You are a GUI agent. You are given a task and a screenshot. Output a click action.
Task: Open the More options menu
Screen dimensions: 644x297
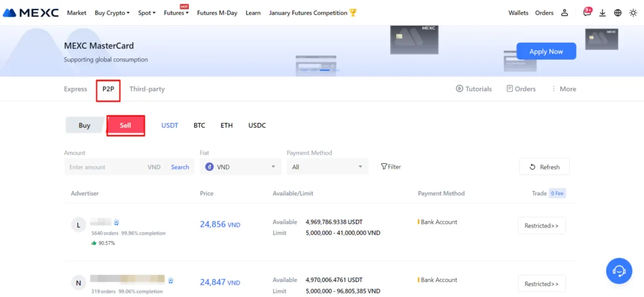(x=563, y=89)
